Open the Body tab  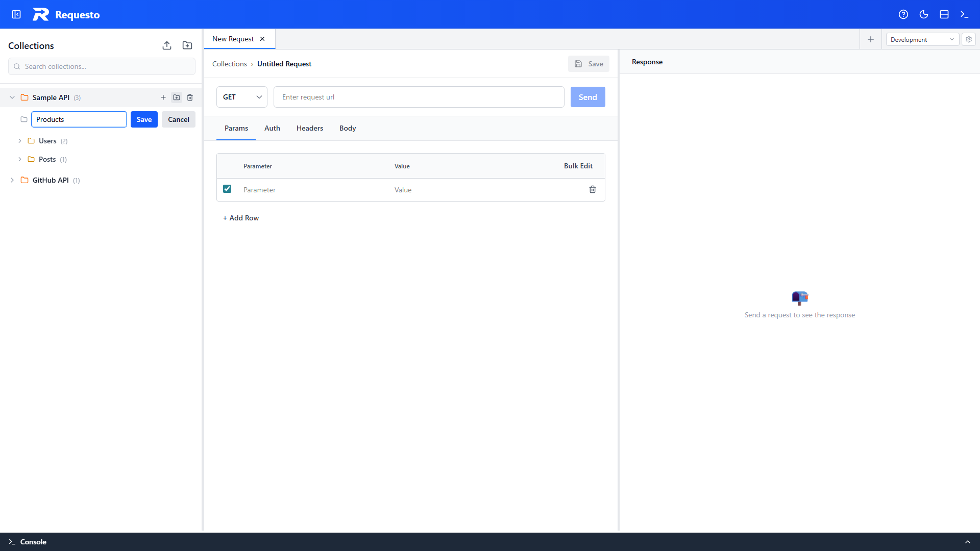coord(347,128)
